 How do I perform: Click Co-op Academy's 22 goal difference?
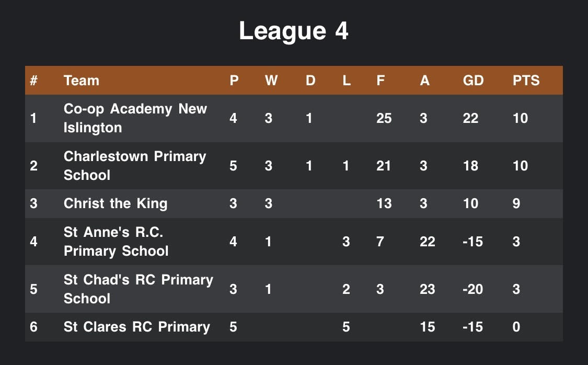[470, 118]
